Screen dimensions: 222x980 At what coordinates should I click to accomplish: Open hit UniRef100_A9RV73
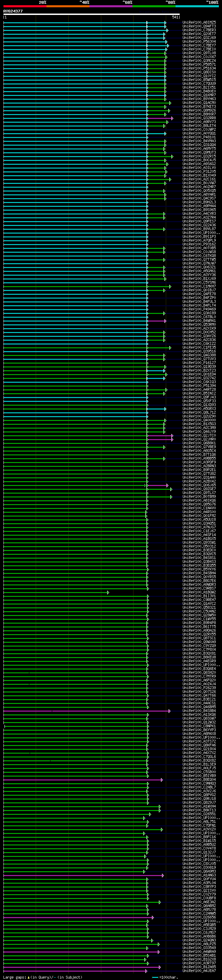[x=199, y=122]
